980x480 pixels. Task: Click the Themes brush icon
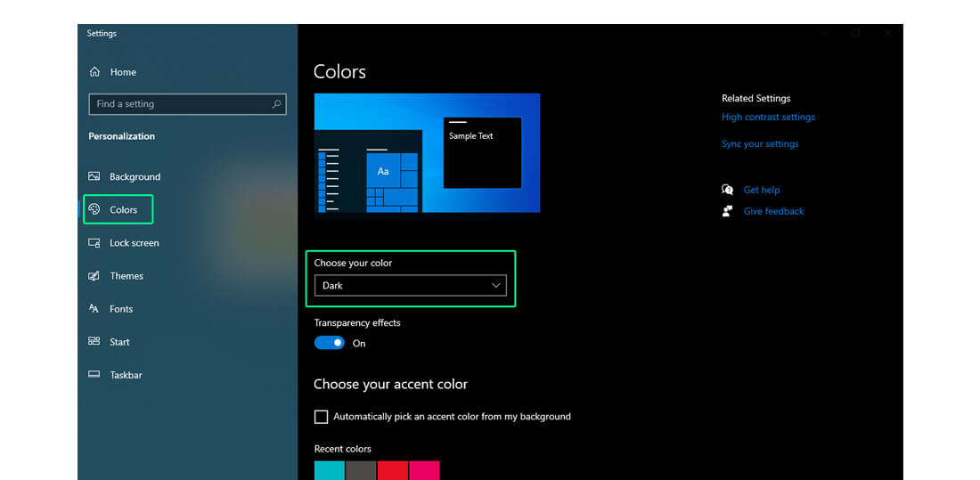[x=94, y=276]
